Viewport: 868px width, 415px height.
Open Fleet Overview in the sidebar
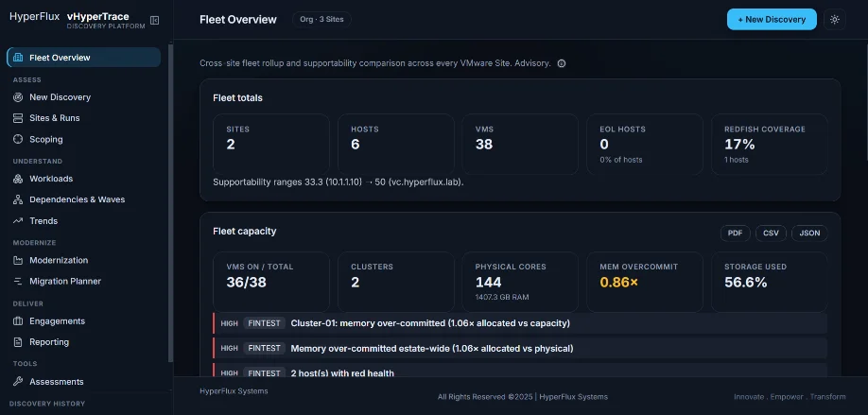[x=84, y=58]
